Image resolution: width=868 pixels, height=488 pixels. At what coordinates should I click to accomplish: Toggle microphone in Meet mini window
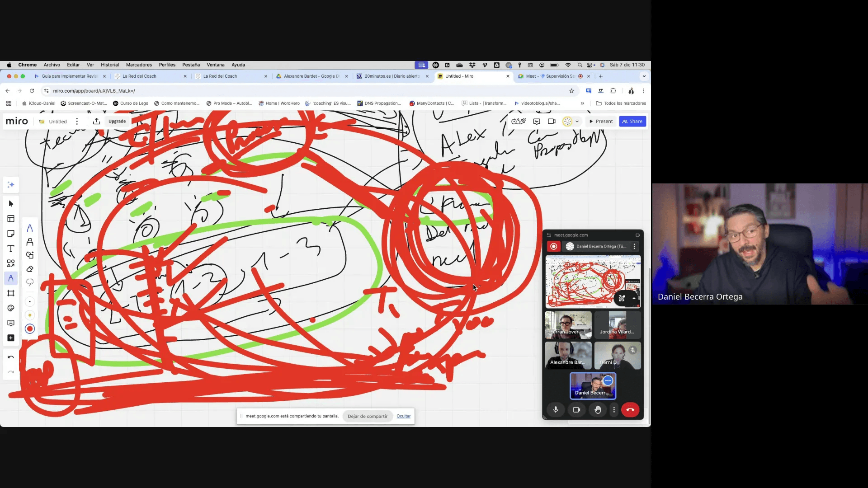click(x=556, y=410)
